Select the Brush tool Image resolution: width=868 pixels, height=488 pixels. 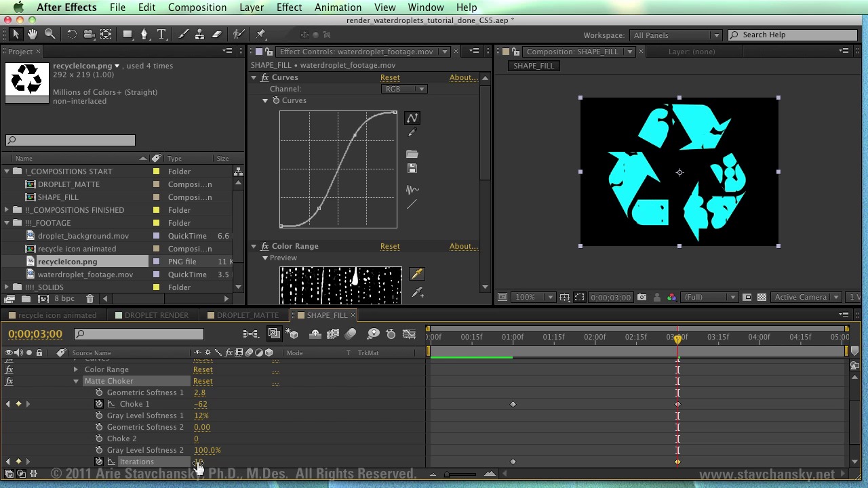[183, 34]
